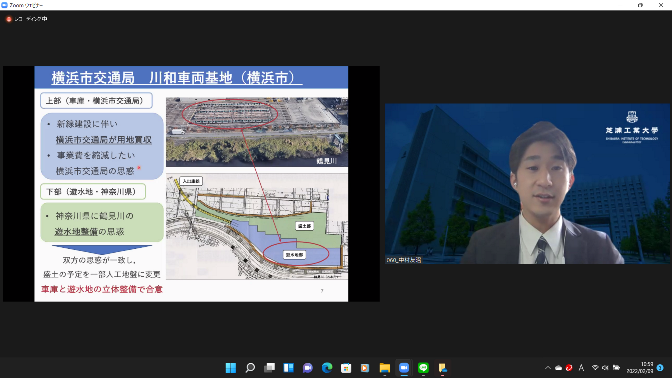Click the speaker's video thumbnail
This screenshot has height=378, width=672.
pos(527,183)
